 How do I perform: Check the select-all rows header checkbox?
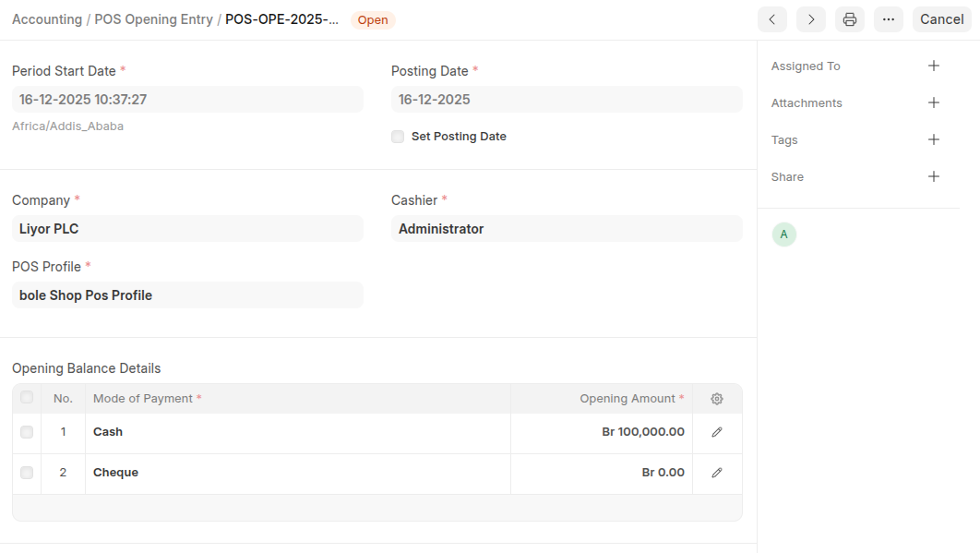click(27, 398)
